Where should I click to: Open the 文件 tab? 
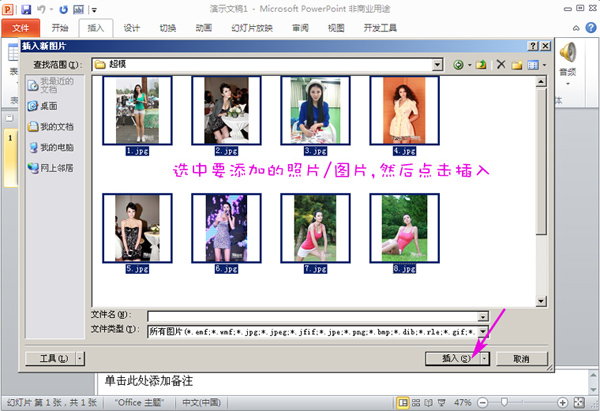(x=20, y=28)
